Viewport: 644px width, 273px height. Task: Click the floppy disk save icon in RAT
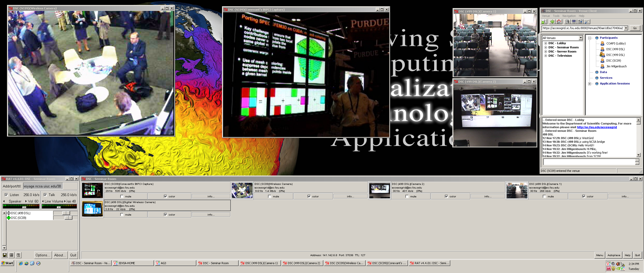tap(5, 255)
